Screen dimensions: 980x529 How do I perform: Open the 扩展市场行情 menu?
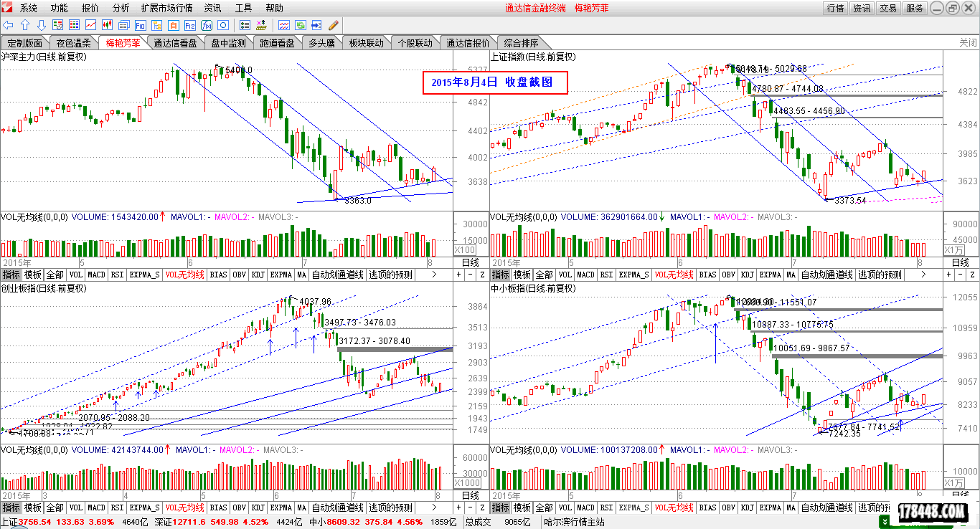click(166, 8)
